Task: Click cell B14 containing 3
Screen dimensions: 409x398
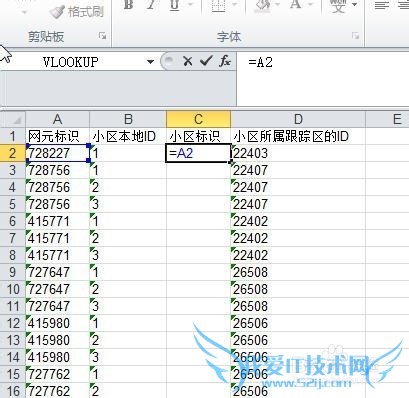Action: (x=128, y=357)
